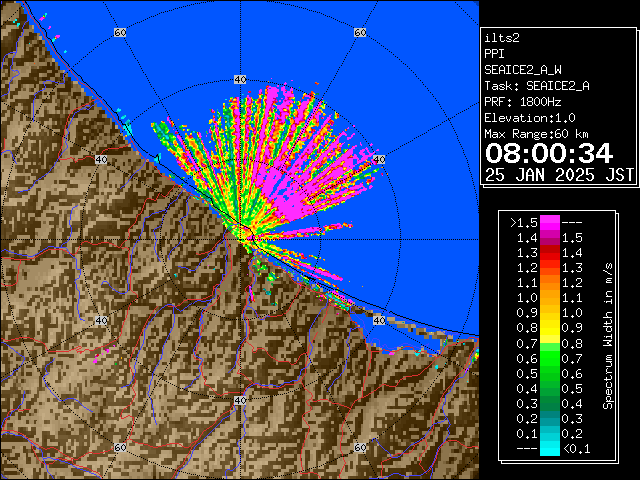This screenshot has width=640, height=480.
Task: Click the magenta >1.5 legend color band
Action: coord(550,223)
